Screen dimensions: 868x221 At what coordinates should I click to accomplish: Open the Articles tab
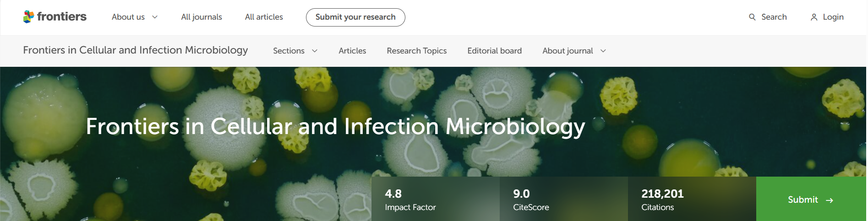[x=352, y=51]
